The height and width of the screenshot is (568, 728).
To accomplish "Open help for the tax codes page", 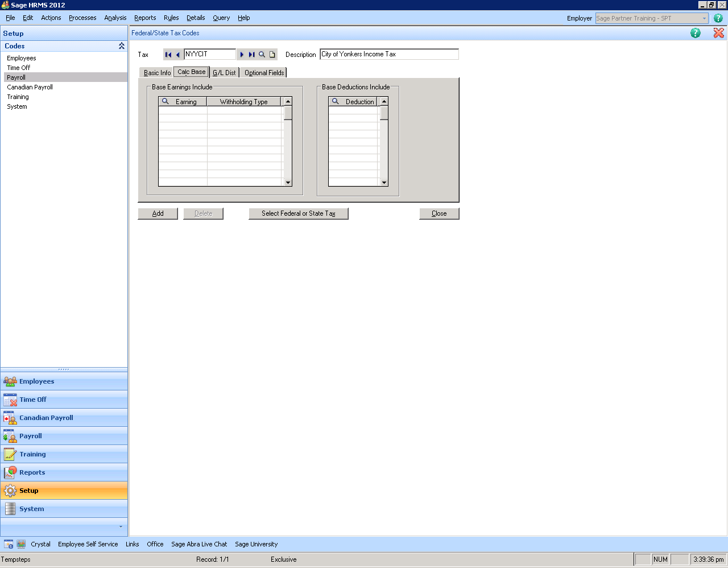I will tap(695, 33).
